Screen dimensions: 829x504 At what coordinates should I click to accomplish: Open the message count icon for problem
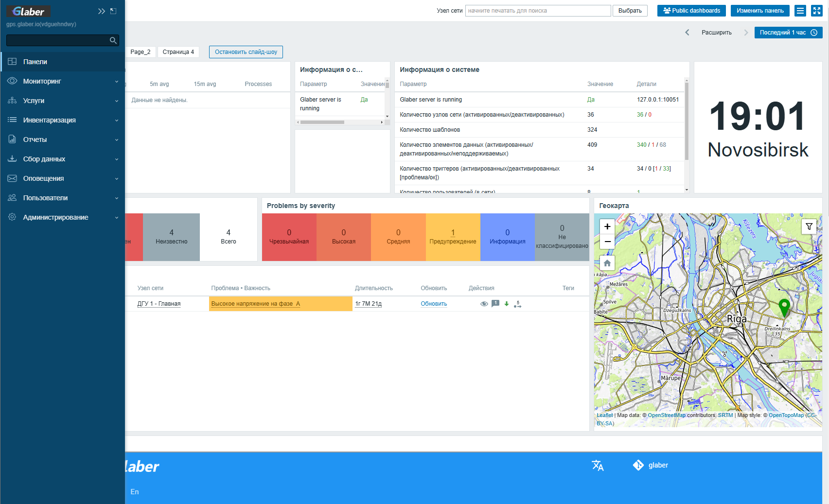495,303
